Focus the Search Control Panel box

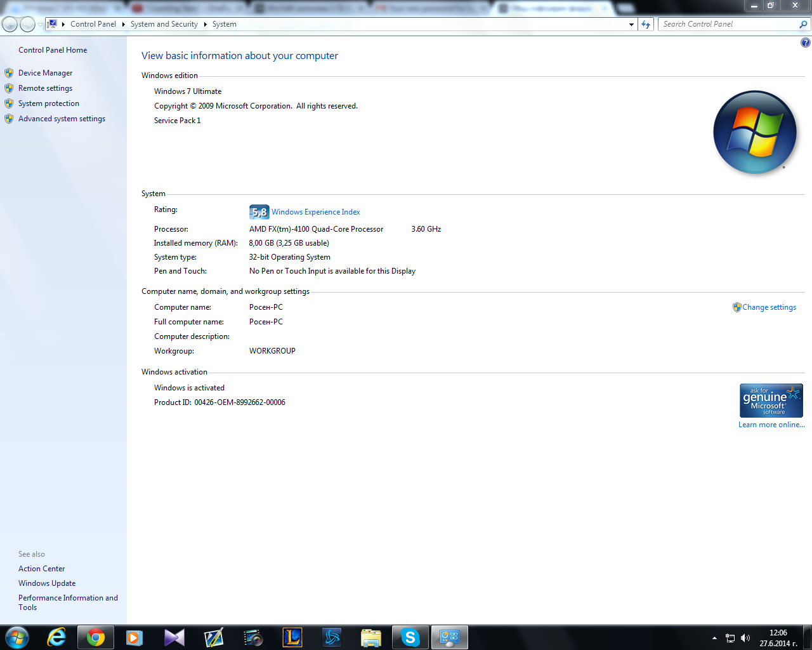coord(729,24)
